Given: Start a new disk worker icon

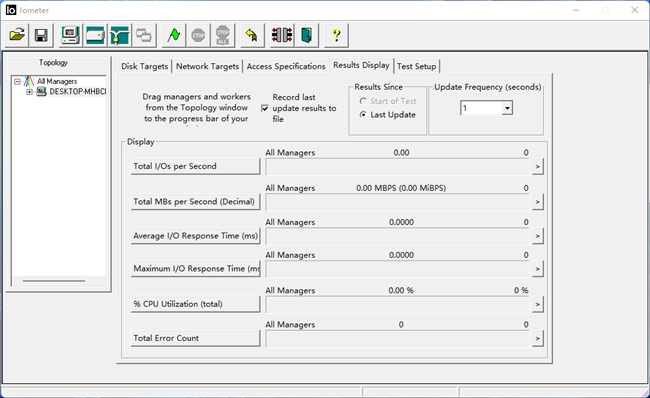Looking at the screenshot, I should (95, 35).
